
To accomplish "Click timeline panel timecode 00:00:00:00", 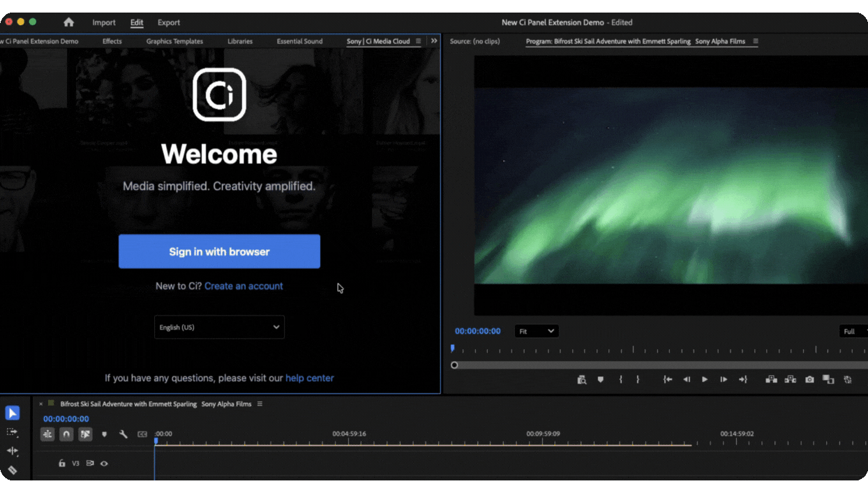I will click(x=66, y=419).
